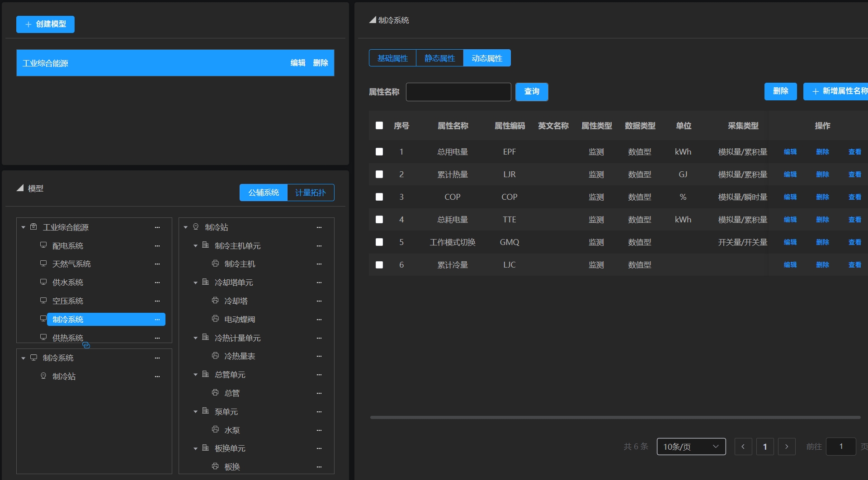Open the 10条/页 page size dropdown
The image size is (868, 480).
691,447
